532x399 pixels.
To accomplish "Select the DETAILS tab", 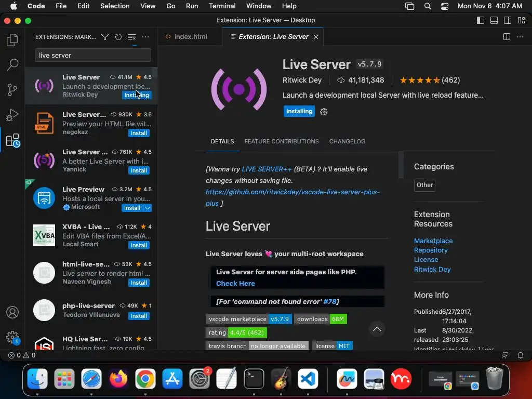I will [x=222, y=141].
